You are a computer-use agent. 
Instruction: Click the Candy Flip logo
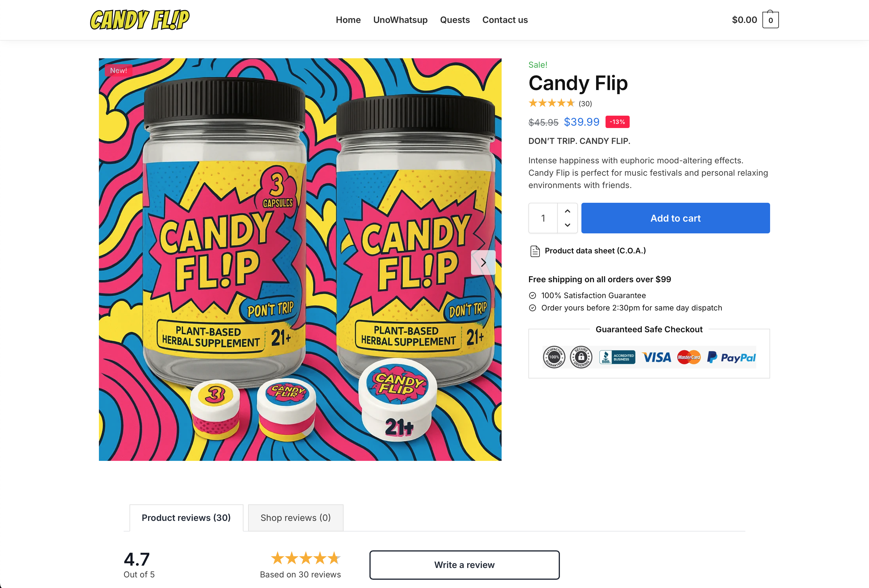140,20
